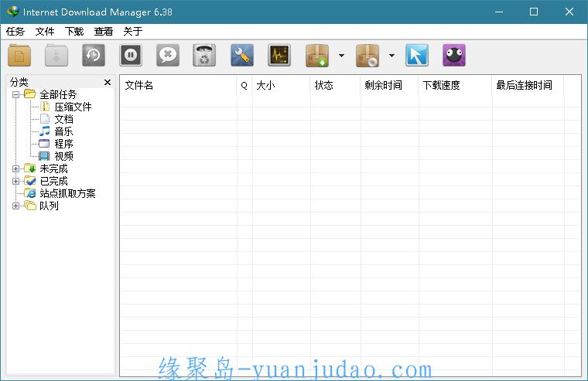Close the 分类 category panel
The height and width of the screenshot is (381, 588).
tap(108, 82)
